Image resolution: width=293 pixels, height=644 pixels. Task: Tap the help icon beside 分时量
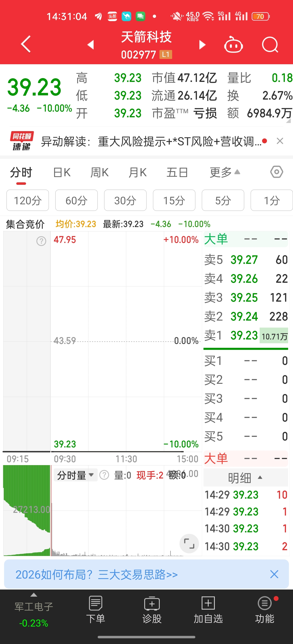104,475
